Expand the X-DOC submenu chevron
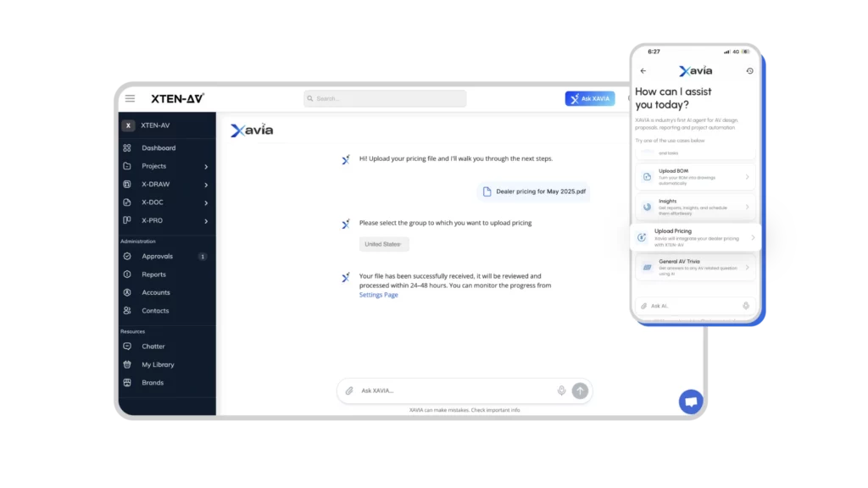868x488 pixels. coord(206,203)
